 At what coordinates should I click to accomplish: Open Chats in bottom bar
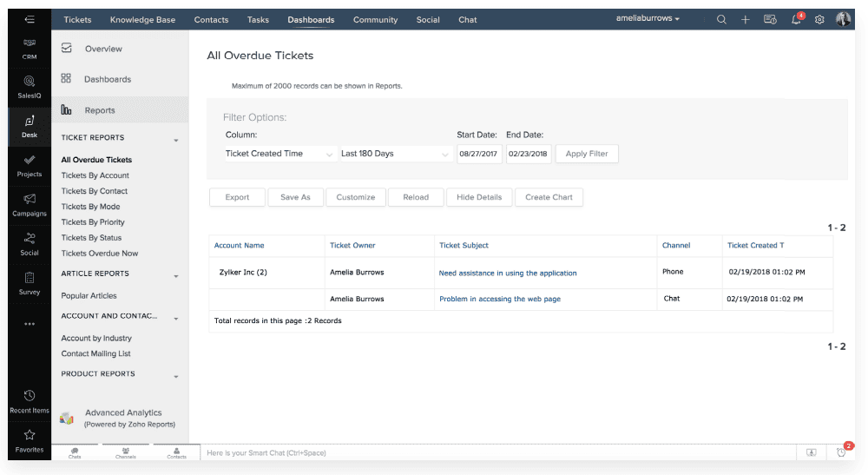coord(75,452)
